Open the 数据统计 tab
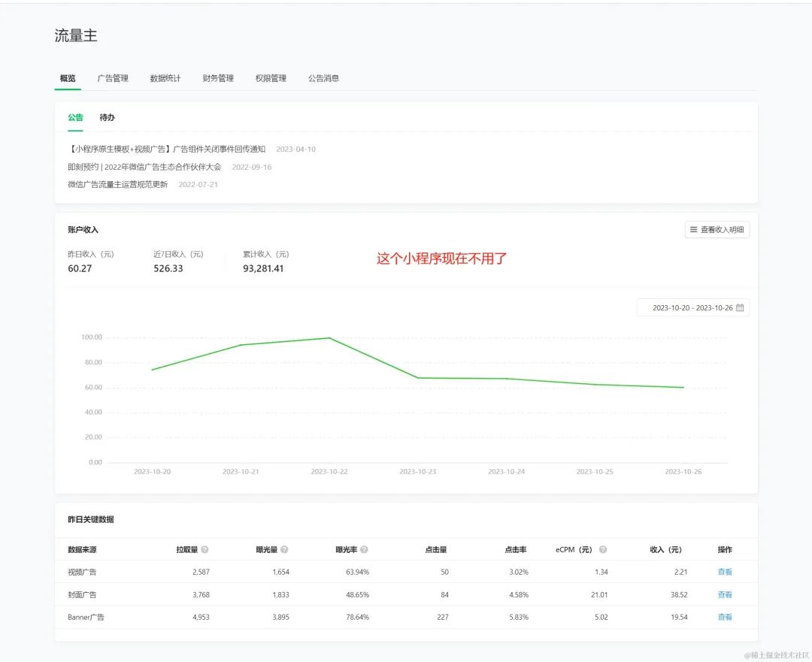This screenshot has height=662, width=812. [165, 78]
